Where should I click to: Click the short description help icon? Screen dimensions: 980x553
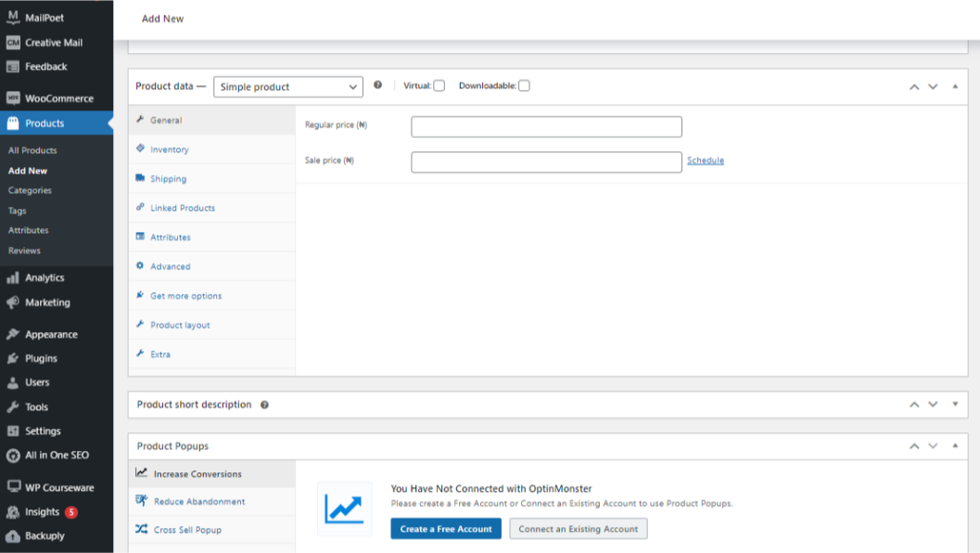click(264, 405)
